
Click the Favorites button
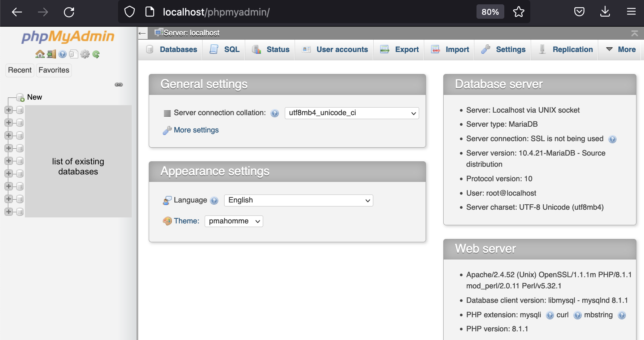pyautogui.click(x=54, y=70)
